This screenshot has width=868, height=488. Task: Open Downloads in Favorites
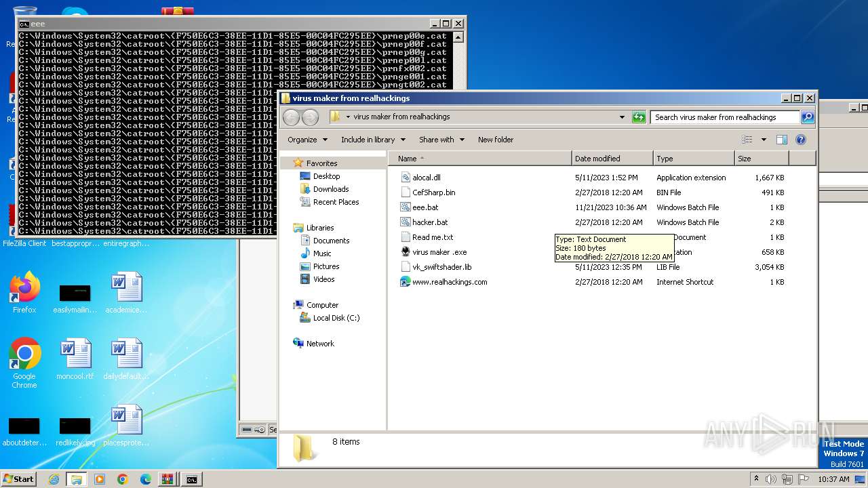pyautogui.click(x=330, y=189)
